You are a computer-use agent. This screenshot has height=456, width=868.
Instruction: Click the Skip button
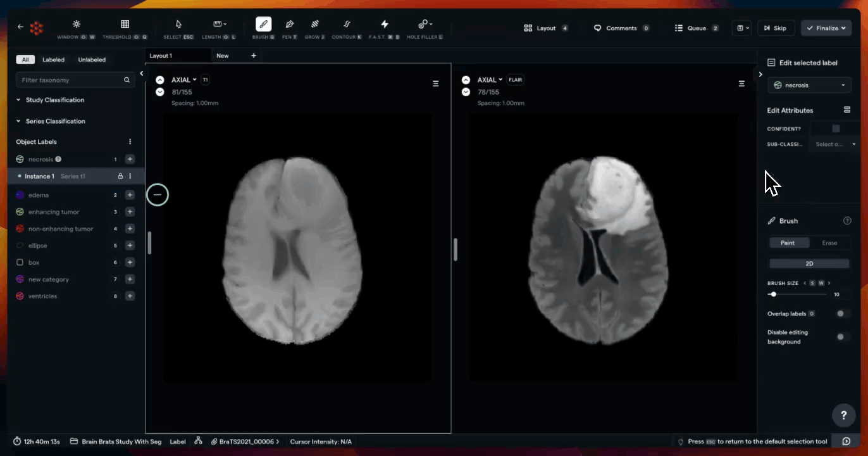pos(775,28)
